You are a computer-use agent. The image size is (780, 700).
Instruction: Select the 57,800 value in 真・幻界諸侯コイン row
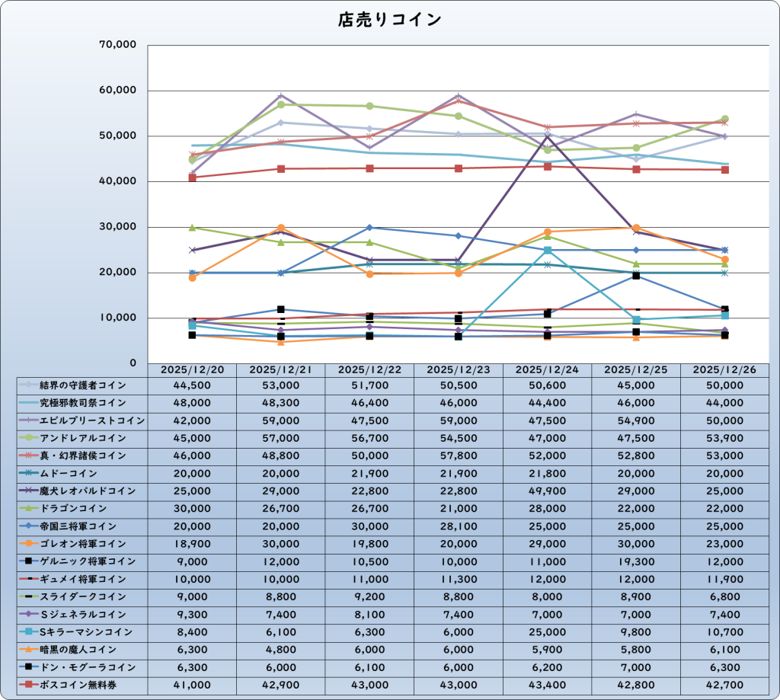click(459, 455)
